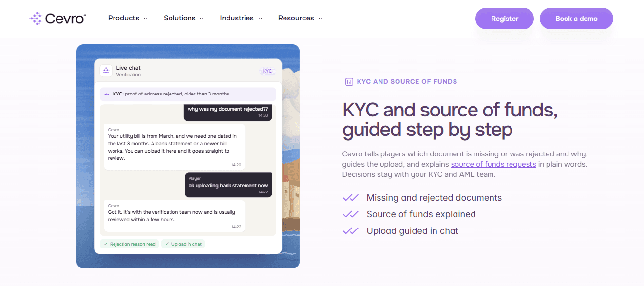Click the double-check icon beside Source of funds explained
This screenshot has height=286, width=644.
pos(351,214)
